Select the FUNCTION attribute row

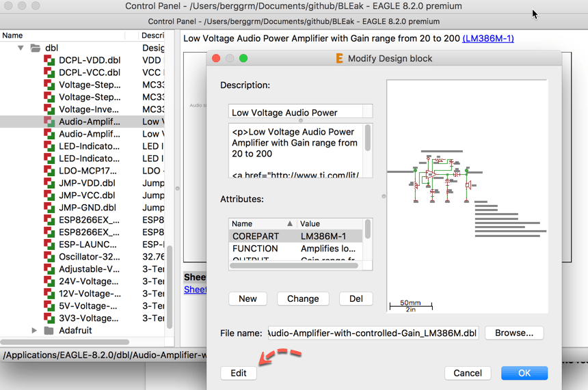click(x=295, y=249)
